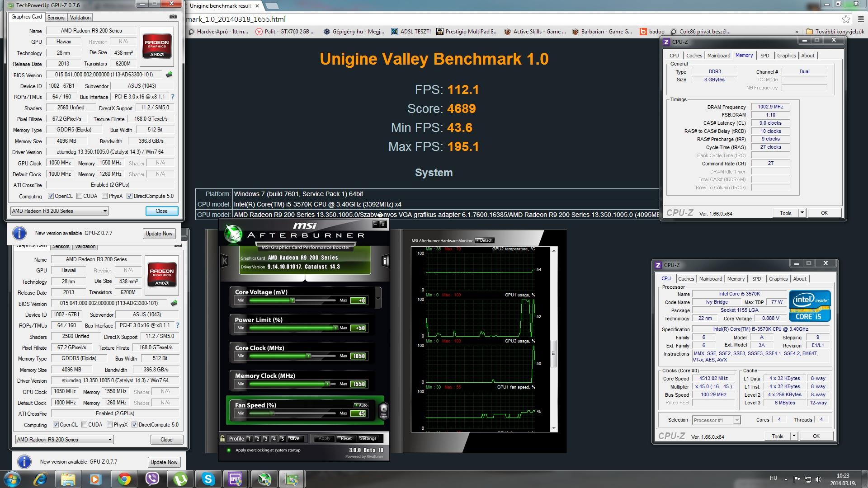Open Afterburner Settings button
Screen dimensions: 868x488
click(x=368, y=438)
